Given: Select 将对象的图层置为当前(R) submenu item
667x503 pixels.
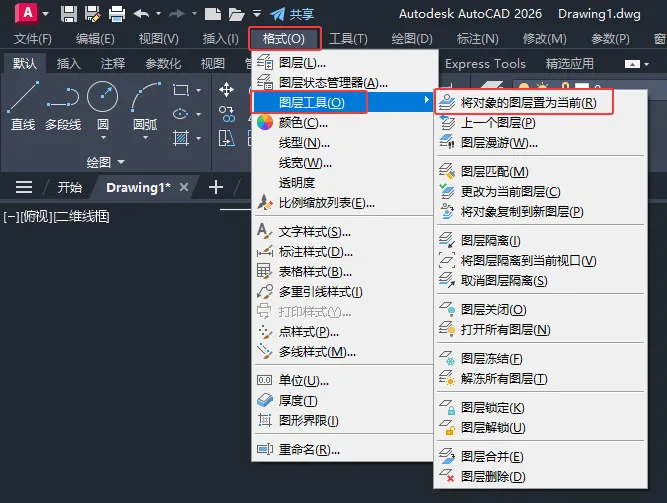Looking at the screenshot, I should point(540,103).
